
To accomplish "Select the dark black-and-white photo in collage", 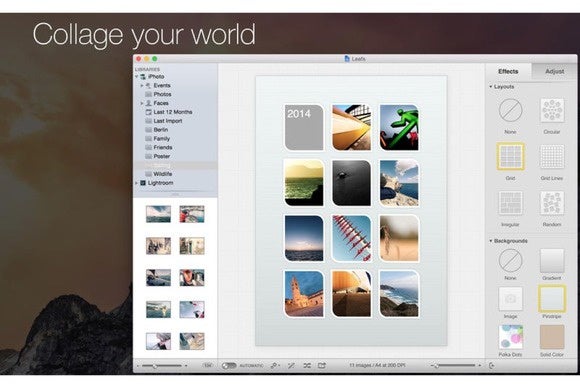I will 351,183.
